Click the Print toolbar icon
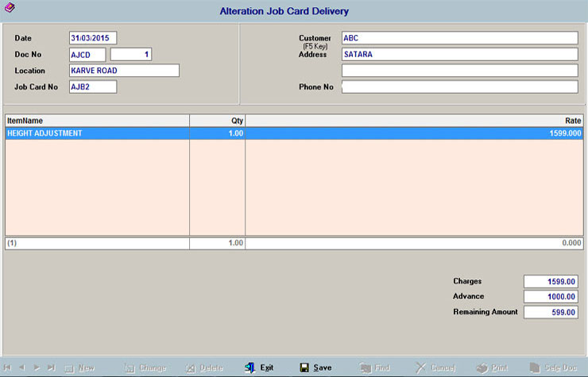588x377 pixels. click(x=482, y=367)
